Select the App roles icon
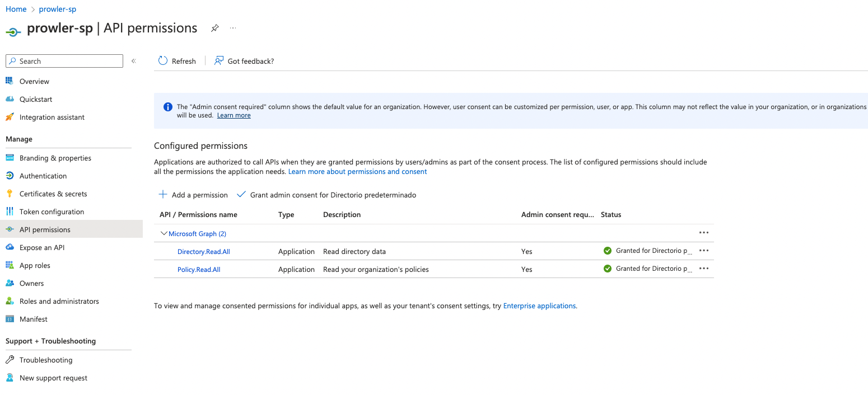The height and width of the screenshot is (395, 868). click(x=11, y=265)
